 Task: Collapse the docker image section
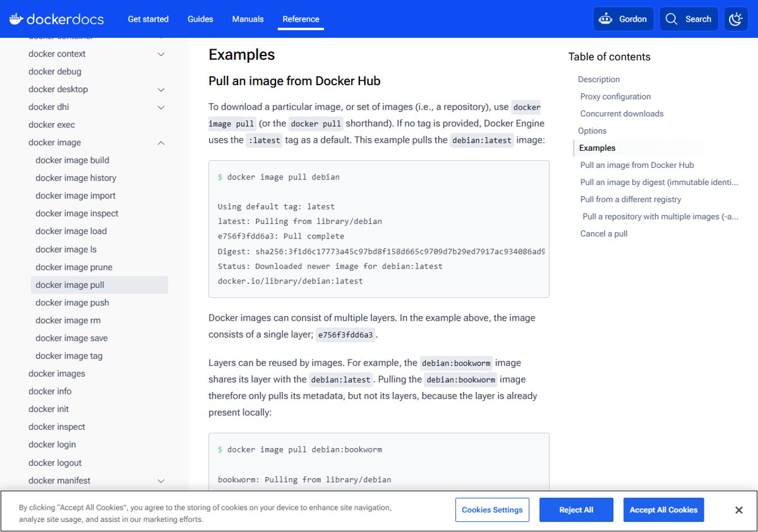click(161, 143)
